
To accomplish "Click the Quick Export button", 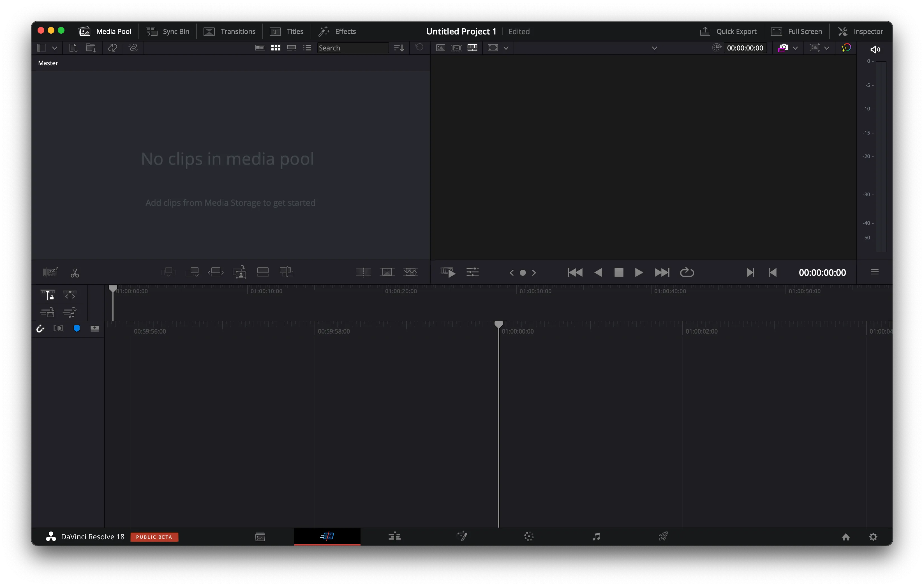I will [x=728, y=31].
